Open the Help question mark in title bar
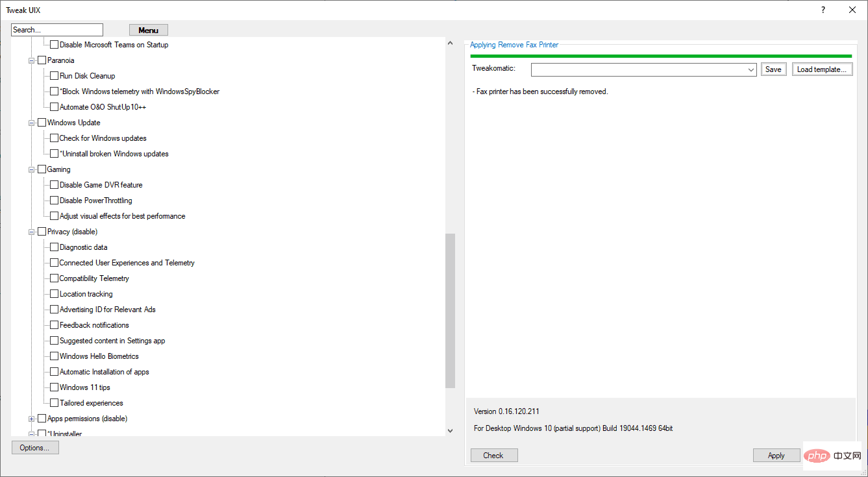 pyautogui.click(x=823, y=10)
